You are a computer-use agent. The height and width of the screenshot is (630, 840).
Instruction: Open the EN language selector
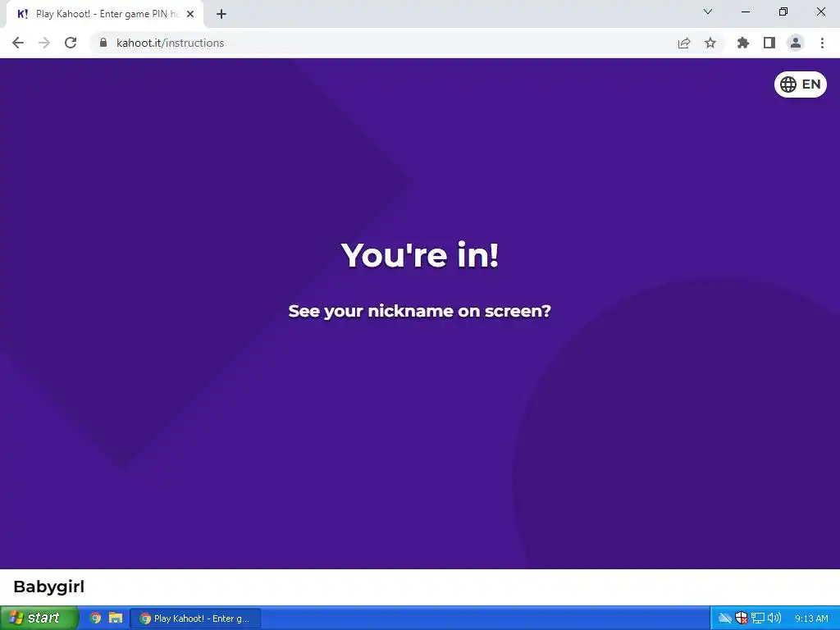[x=801, y=84]
